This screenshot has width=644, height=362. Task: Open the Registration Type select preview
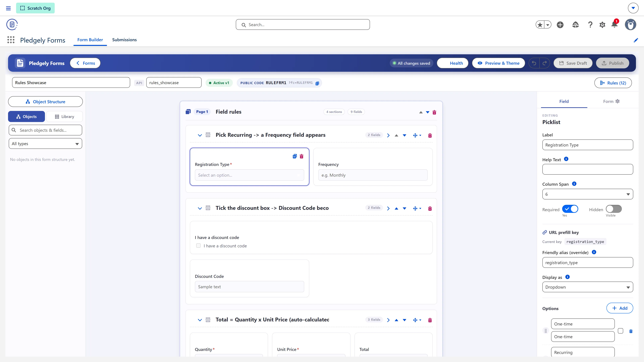[x=249, y=175]
